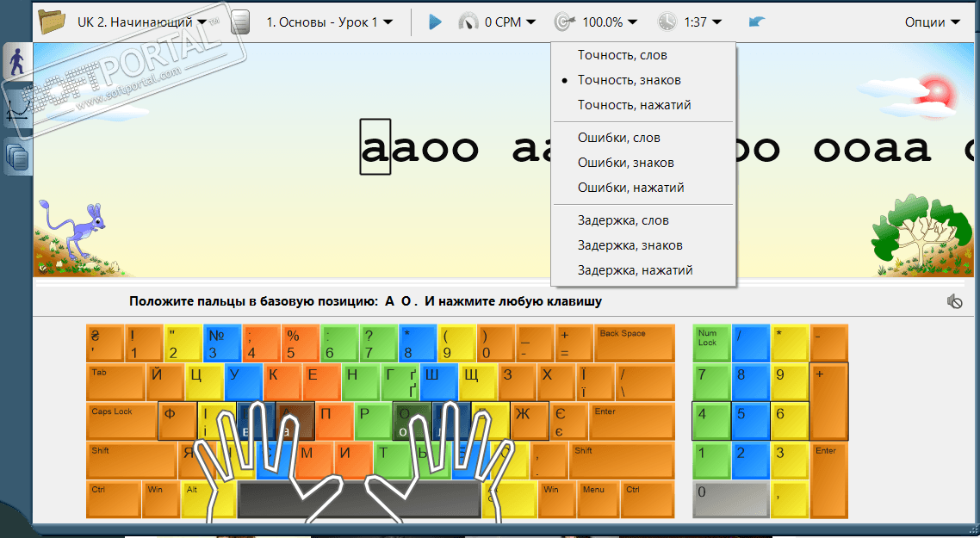This screenshot has height=538, width=980.
Task: Click the Х key
Action: 555,382
